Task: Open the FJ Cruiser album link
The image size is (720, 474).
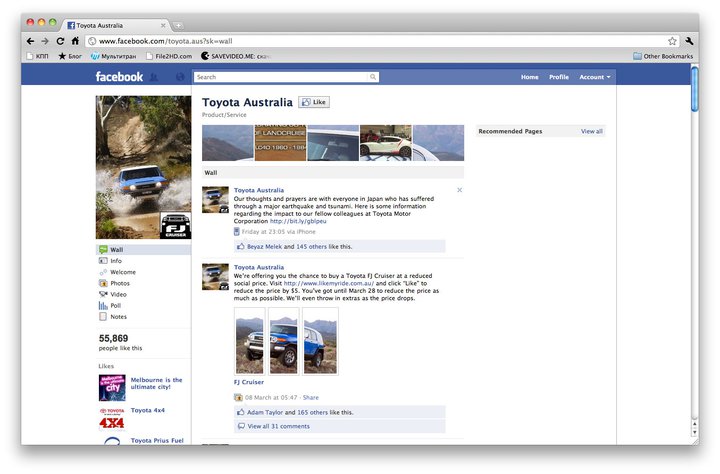Action: coord(249,382)
